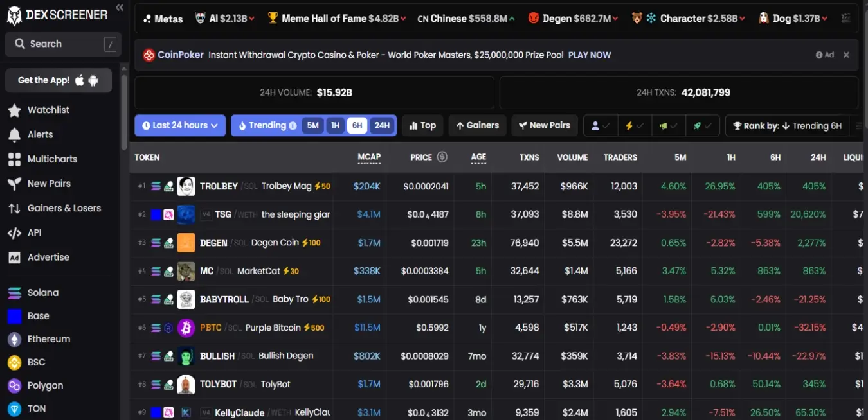Switch trending period to 1H

point(335,125)
